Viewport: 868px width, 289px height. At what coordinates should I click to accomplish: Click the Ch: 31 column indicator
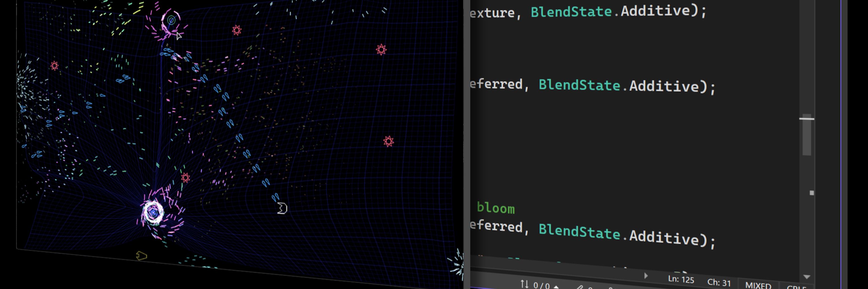tap(719, 282)
